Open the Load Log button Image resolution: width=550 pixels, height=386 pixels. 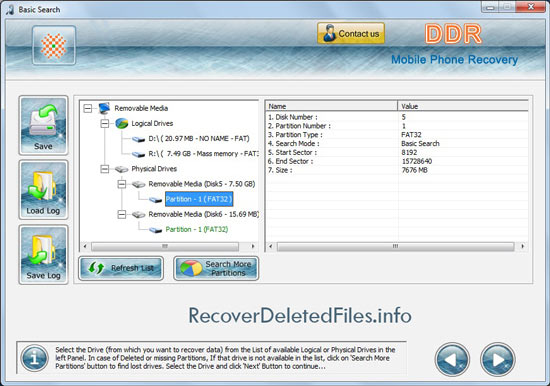tap(43, 190)
